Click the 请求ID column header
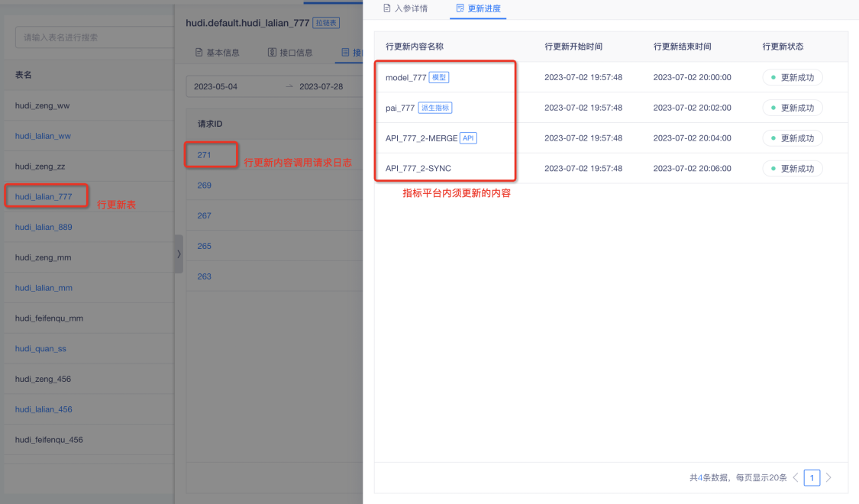Viewport: 859px width, 504px height. pos(210,124)
